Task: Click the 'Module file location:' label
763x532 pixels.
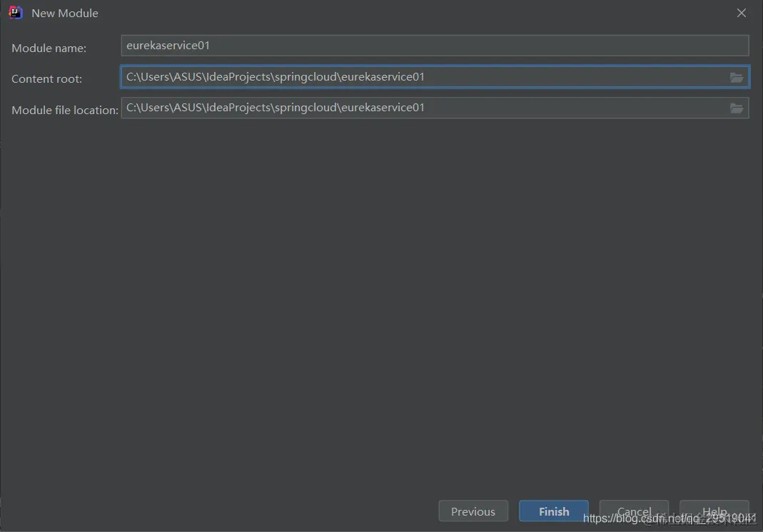Action: pos(65,110)
